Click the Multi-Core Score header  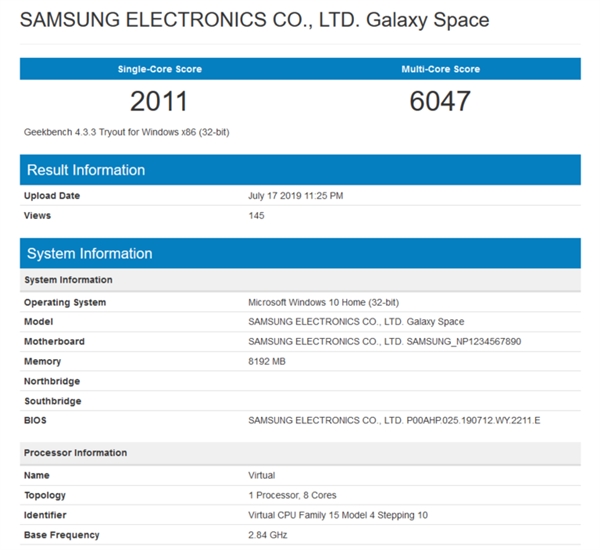[440, 69]
